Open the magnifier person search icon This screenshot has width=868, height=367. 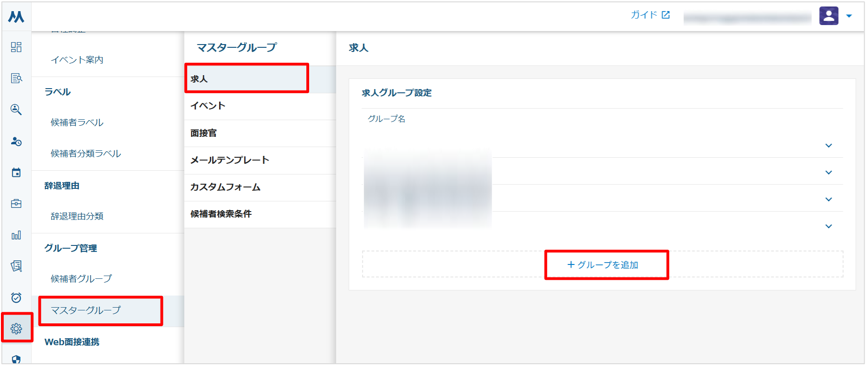[16, 109]
